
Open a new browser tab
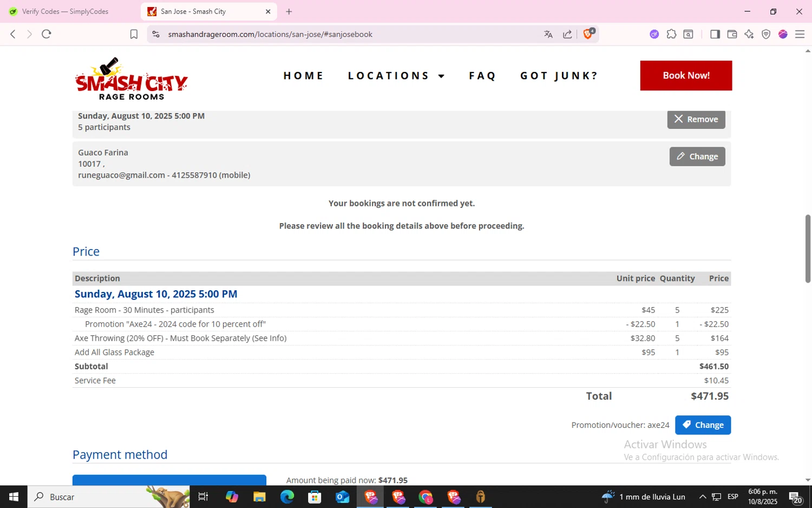289,11
